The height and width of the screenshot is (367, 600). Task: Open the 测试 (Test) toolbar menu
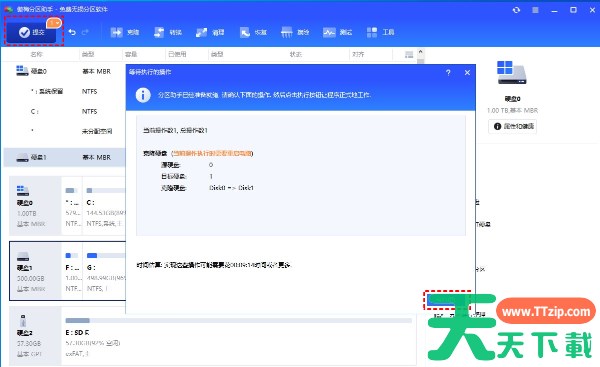[x=338, y=33]
